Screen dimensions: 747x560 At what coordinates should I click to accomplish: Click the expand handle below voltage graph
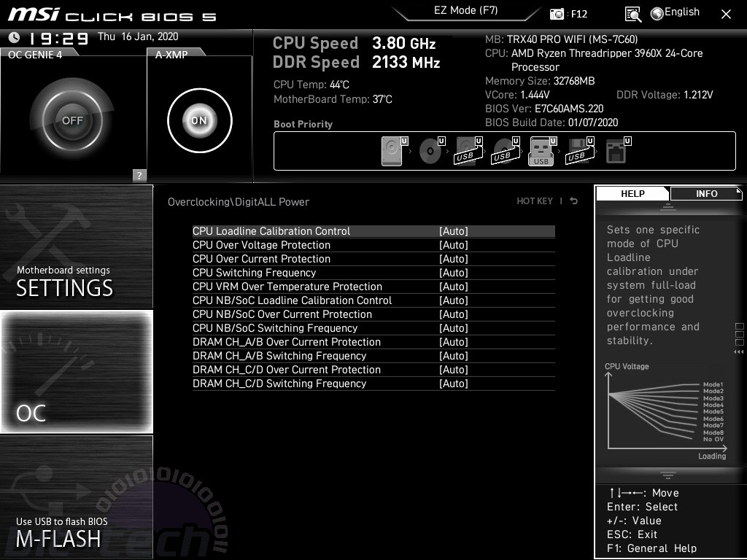(x=668, y=475)
